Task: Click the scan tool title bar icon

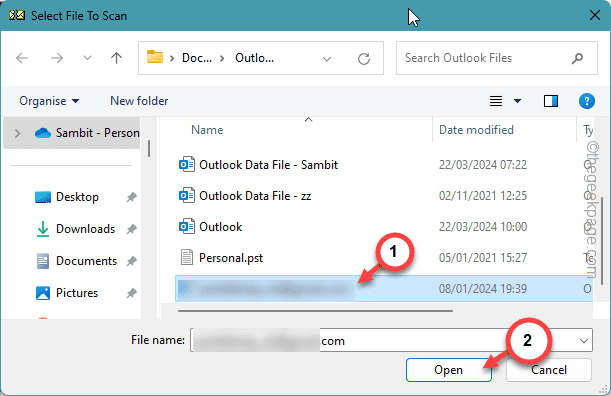Action: 17,16
